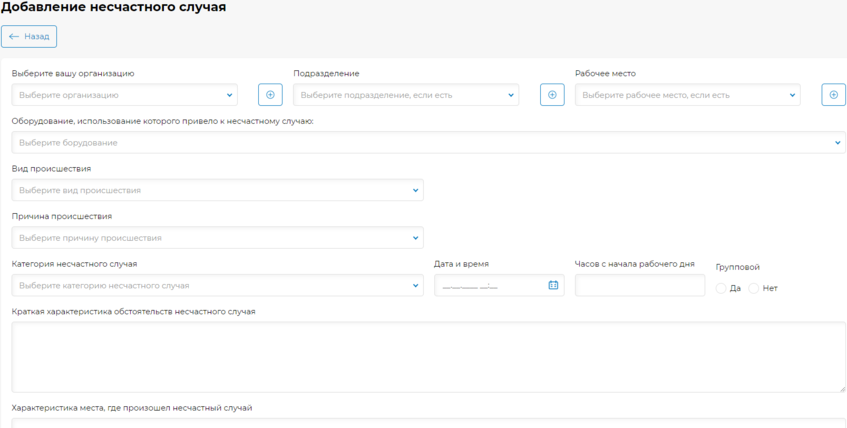Click the plus icon next to Подразделение dropdown
Image resolution: width=847 pixels, height=428 pixels.
(552, 95)
